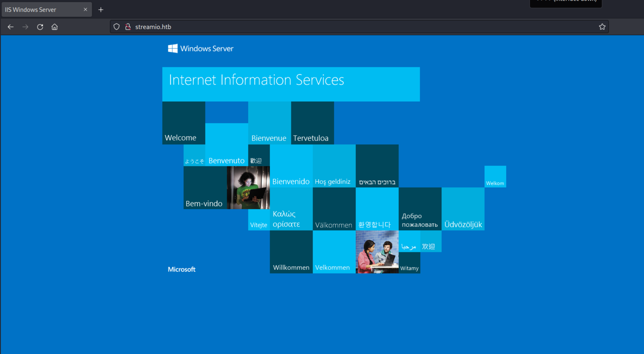Click the Arabic مرحبا tile

[x=410, y=241]
